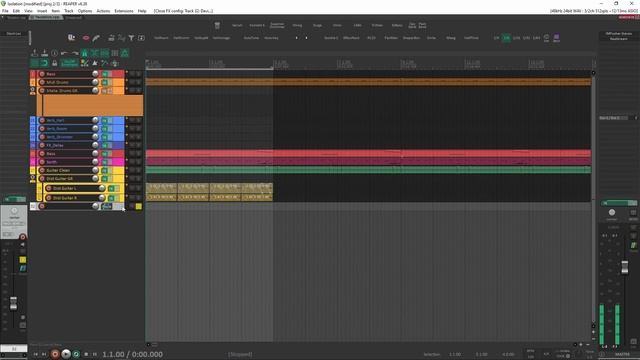Viewport: 640px width, 360px height.
Task: Click the first media item on Dist Guitar L
Action: click(161, 187)
